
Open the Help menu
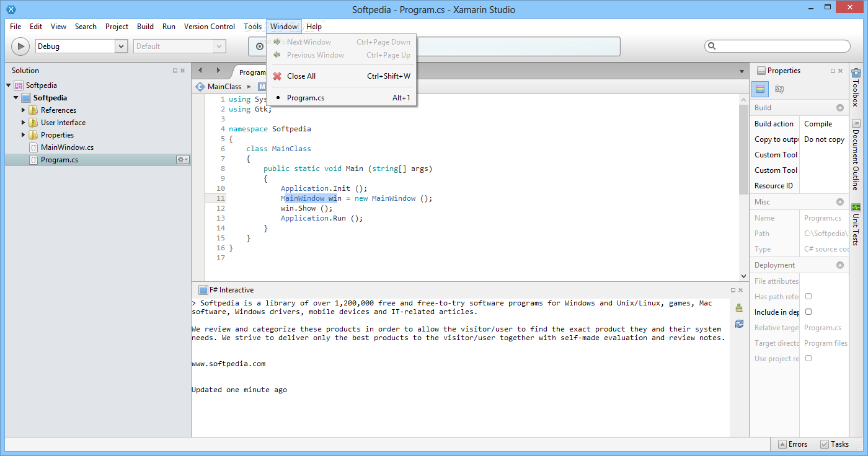[314, 27]
